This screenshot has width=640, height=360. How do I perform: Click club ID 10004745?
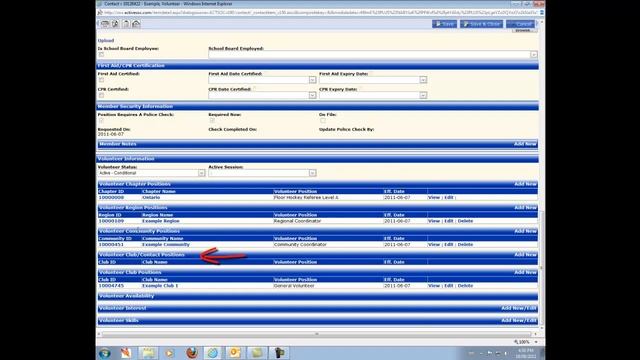(x=111, y=286)
